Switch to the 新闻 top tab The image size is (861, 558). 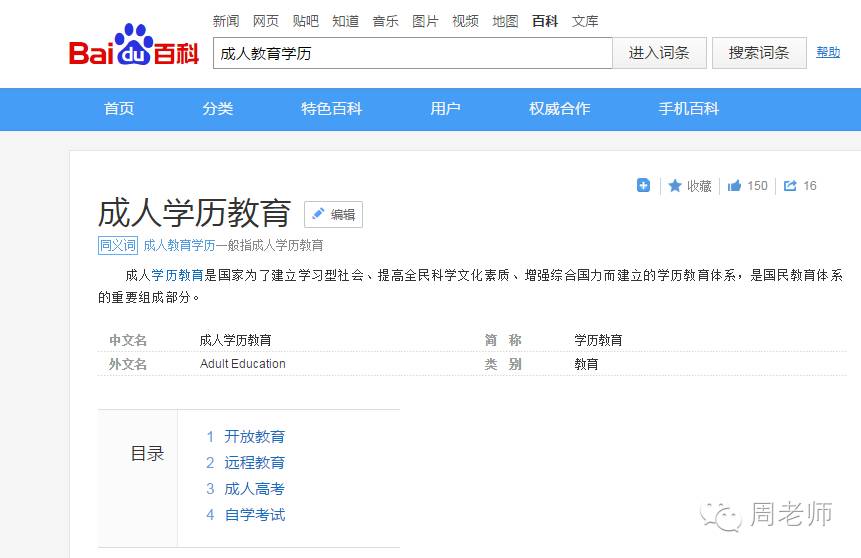226,21
